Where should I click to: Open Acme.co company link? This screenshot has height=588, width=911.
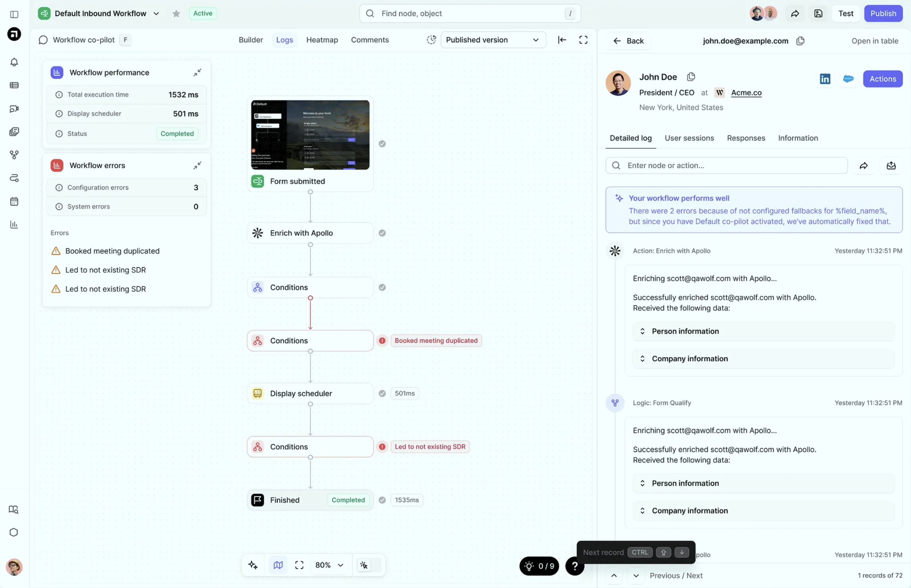(746, 93)
